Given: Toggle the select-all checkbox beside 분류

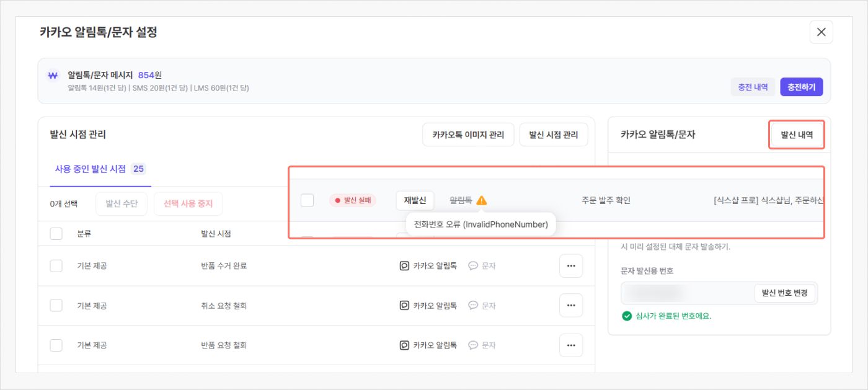Looking at the screenshot, I should pyautogui.click(x=56, y=234).
